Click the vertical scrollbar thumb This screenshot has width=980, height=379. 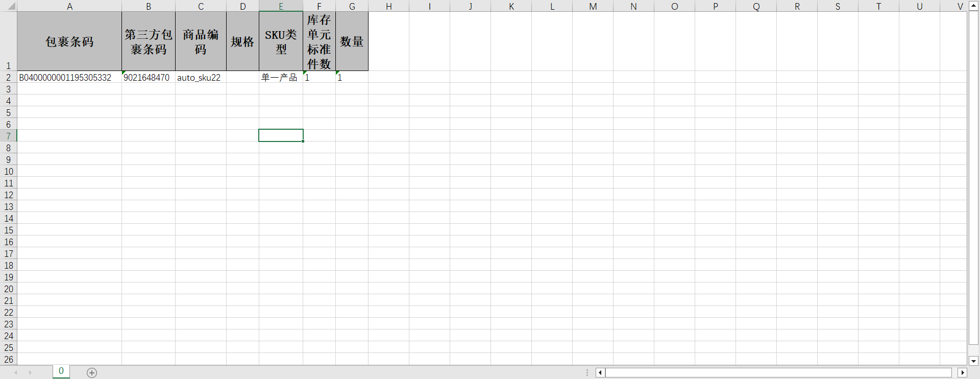tap(973, 177)
